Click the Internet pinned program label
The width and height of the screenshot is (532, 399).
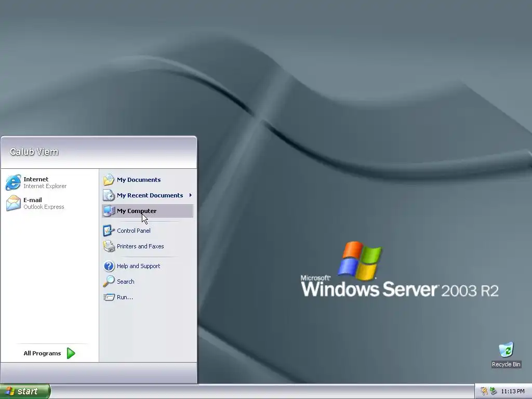pyautogui.click(x=36, y=179)
